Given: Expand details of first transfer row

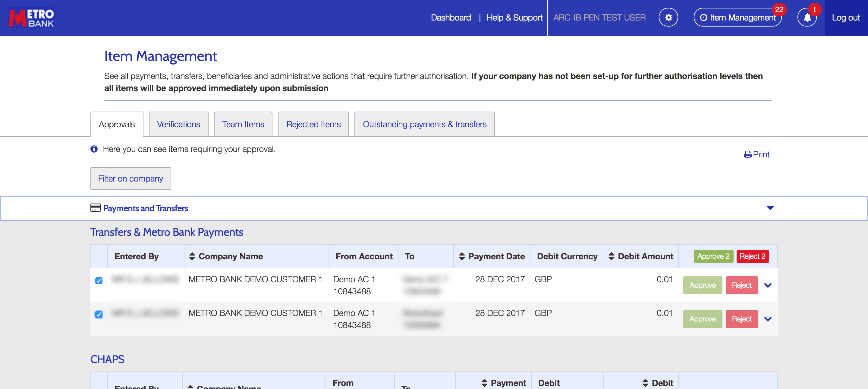Looking at the screenshot, I should pyautogui.click(x=768, y=285).
